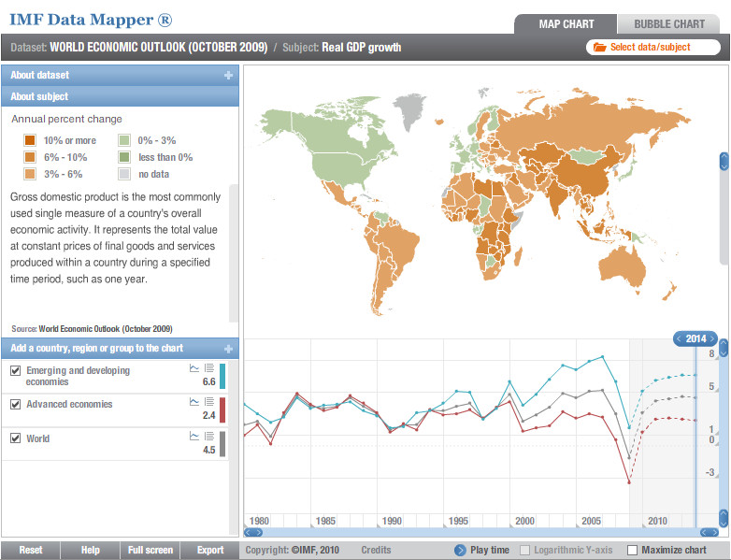Click Full screen button

pos(150,551)
